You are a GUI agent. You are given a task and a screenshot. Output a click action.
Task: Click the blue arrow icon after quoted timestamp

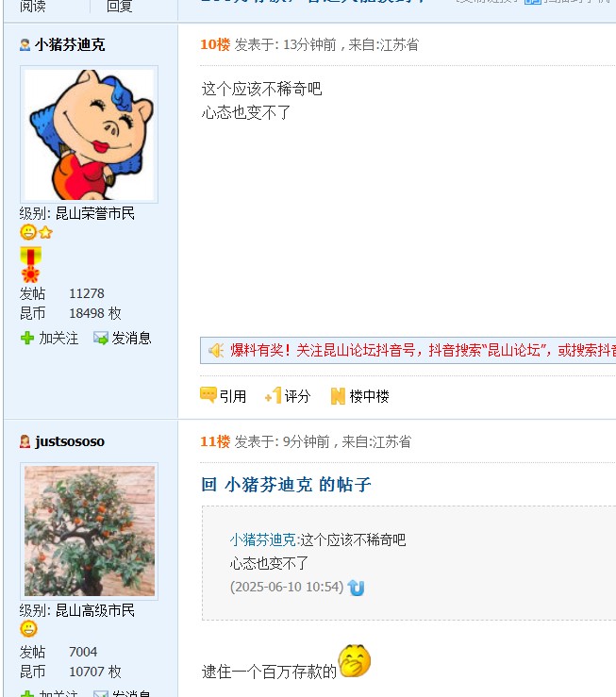(356, 588)
